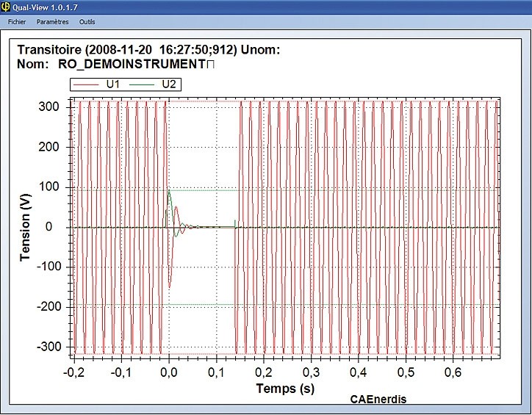Open the Fichier menu
This screenshot has height=415, width=532.
click(x=17, y=22)
